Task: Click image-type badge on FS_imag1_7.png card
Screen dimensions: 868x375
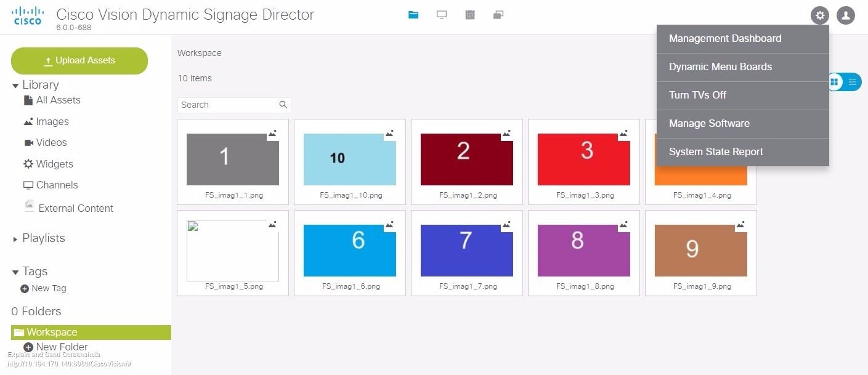Action: [x=506, y=225]
